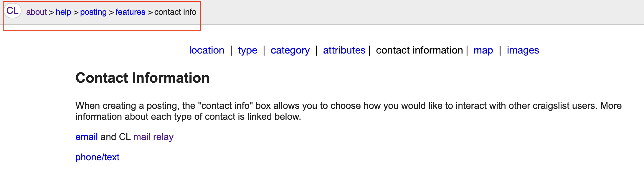Click the 'and CL' text after email
The height and width of the screenshot is (170, 644).
click(115, 137)
